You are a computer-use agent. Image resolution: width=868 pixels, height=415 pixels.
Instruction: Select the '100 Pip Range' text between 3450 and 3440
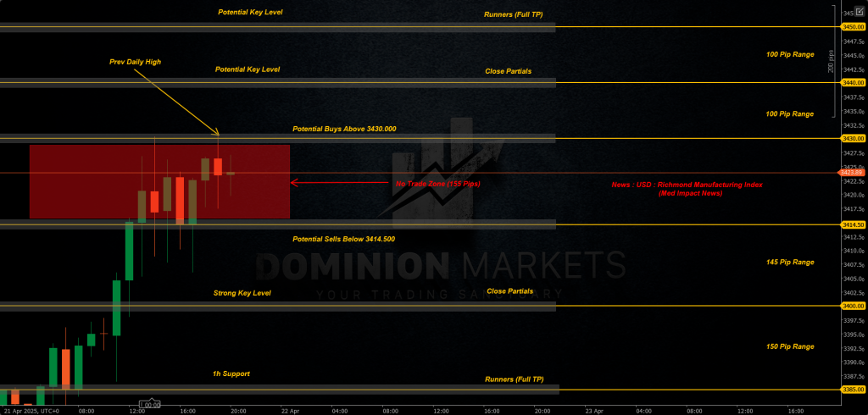click(x=791, y=54)
